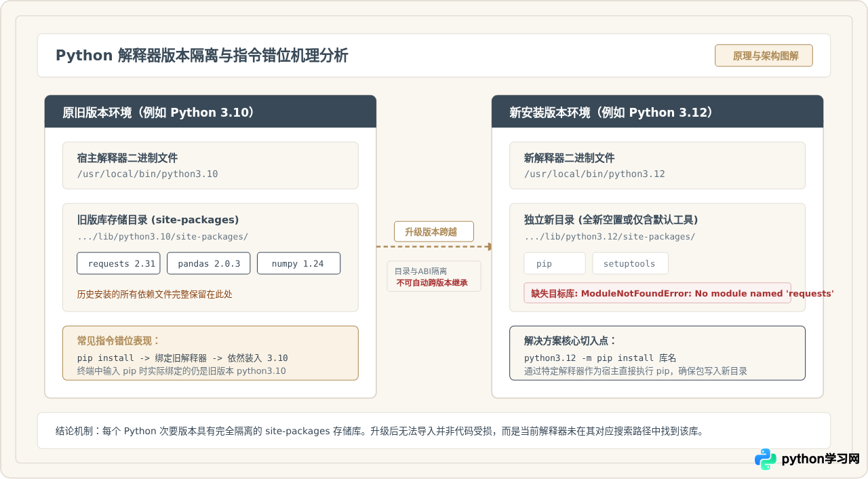Click the Python logo icon
Image resolution: width=868 pixels, height=479 pixels.
pyautogui.click(x=766, y=459)
